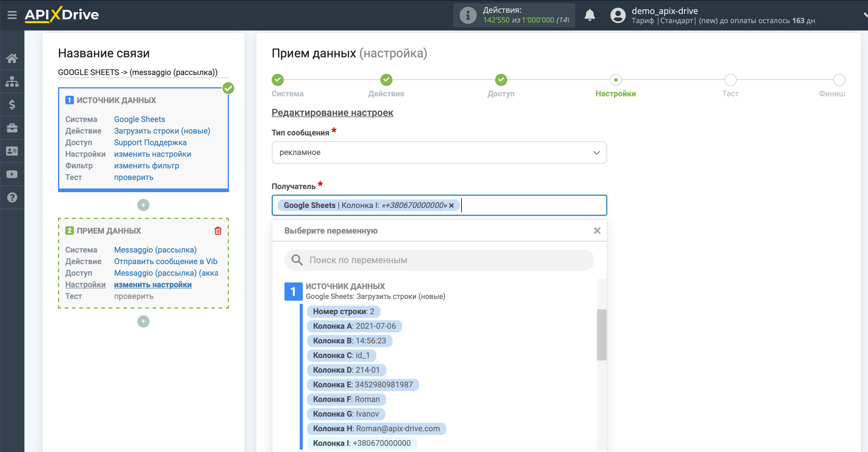Go to Home in sidebar
868x452 pixels.
(x=12, y=58)
